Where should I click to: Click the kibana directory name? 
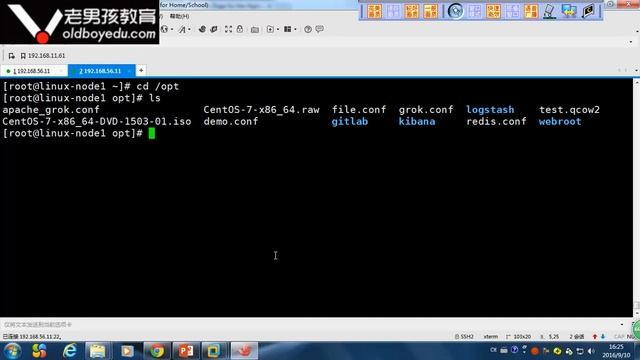click(417, 122)
